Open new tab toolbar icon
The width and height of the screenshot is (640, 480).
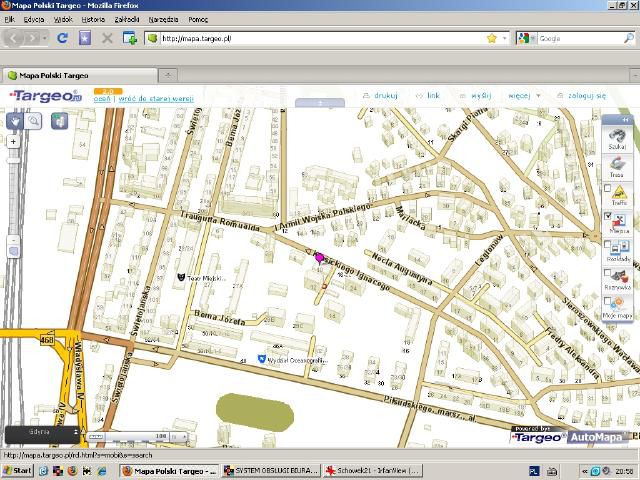tap(130, 38)
